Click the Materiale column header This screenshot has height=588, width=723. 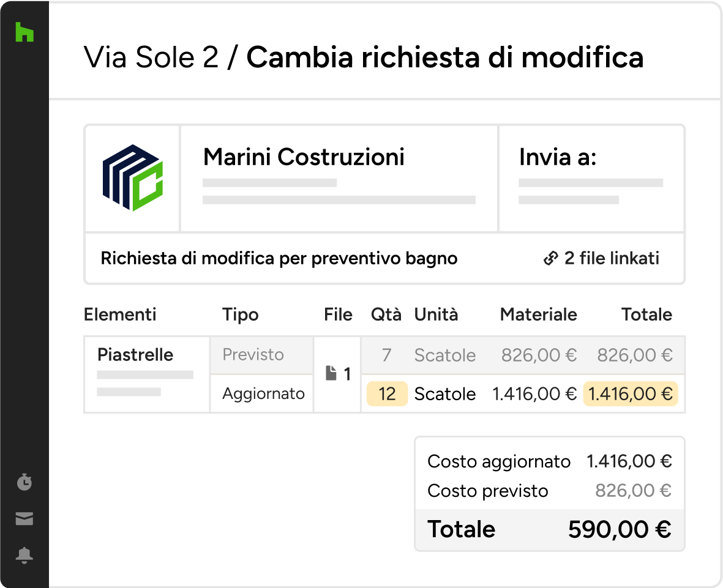[538, 314]
